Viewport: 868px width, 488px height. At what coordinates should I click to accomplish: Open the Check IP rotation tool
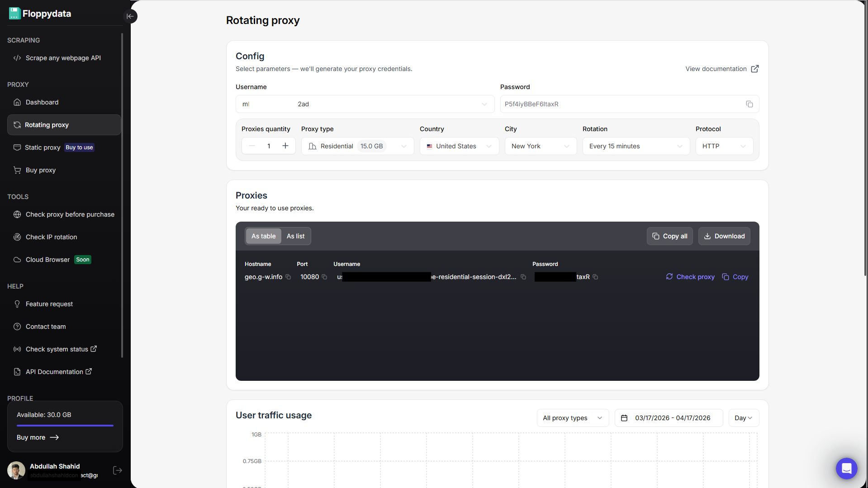point(51,237)
